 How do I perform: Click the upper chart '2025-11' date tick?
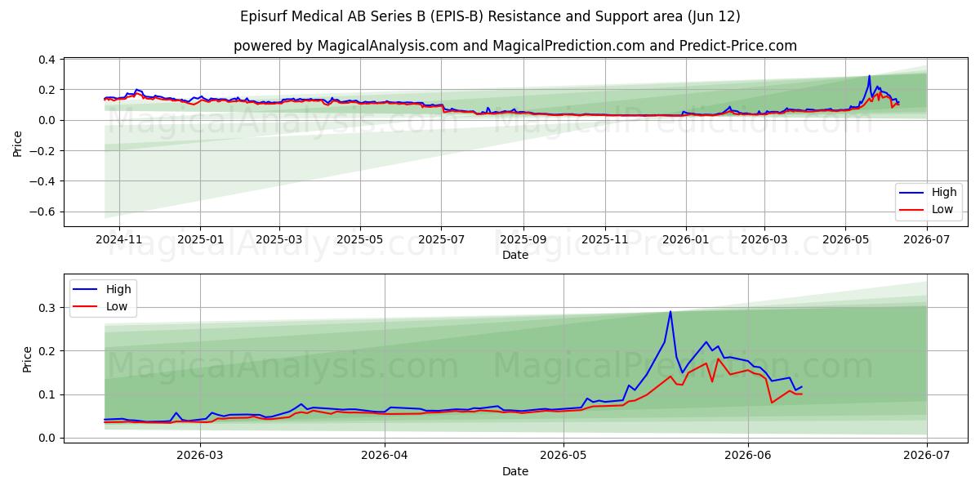(605, 240)
